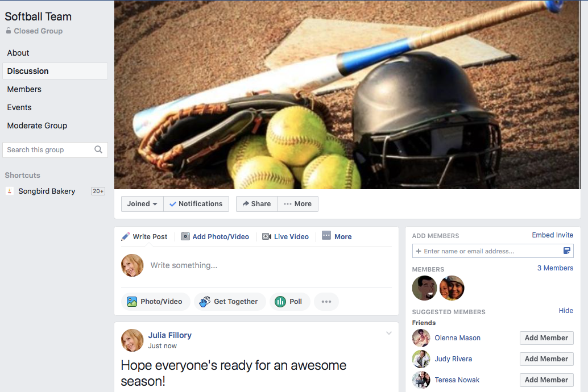This screenshot has height=392, width=588.
Task: Click the three-dots pill for more post options
Action: (x=326, y=302)
